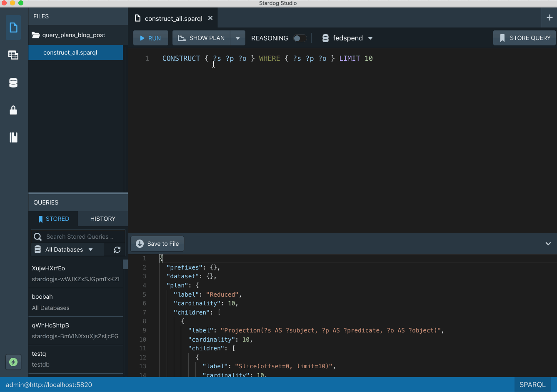Open the Models table icon in sidebar

coord(13,55)
